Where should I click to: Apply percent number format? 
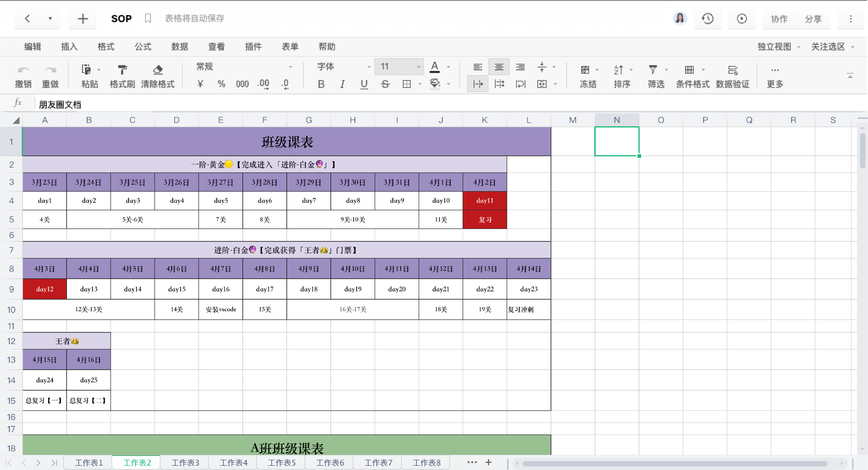[x=221, y=84]
